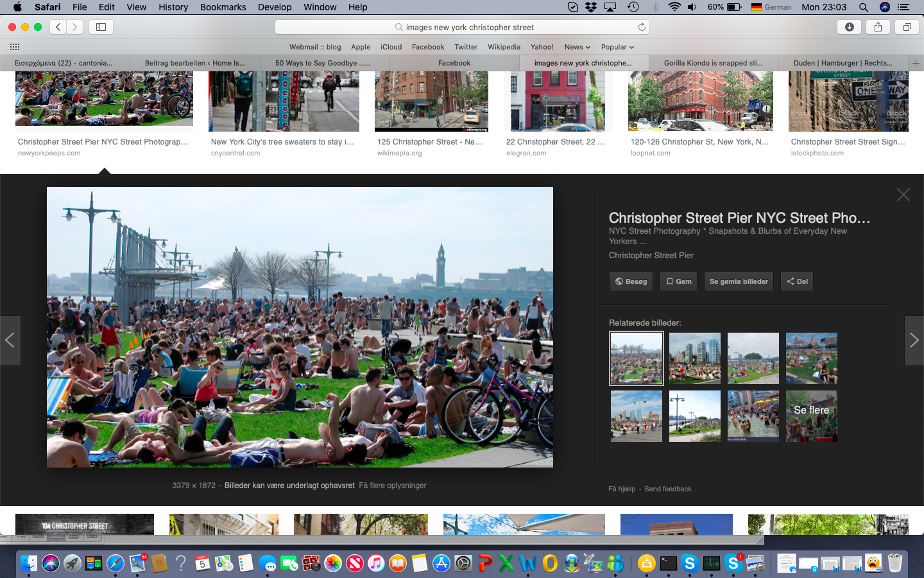924x578 pixels.
Task: Click the Besøg button
Action: coord(631,281)
